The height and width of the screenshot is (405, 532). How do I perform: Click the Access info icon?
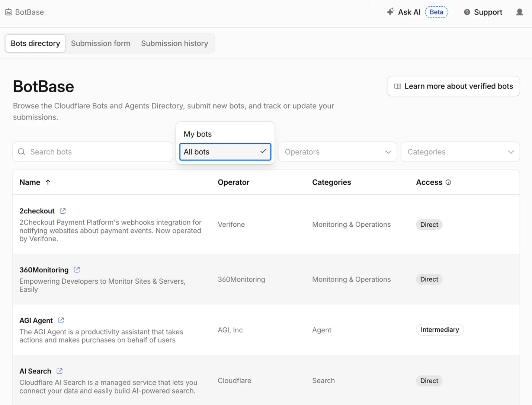[x=448, y=182]
